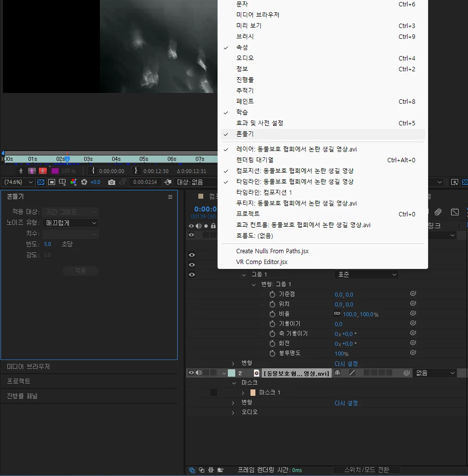Collapse the 변형: 그룹 1 chevron

pos(253,285)
